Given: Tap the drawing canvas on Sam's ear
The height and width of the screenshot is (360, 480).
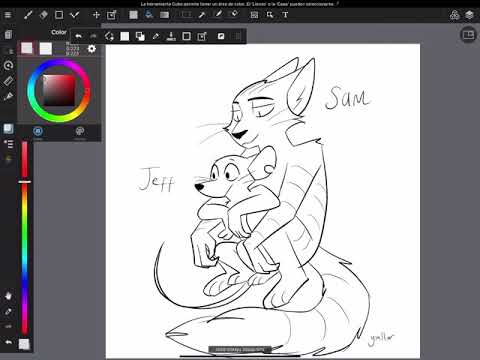Looking at the screenshot, I should pos(302,88).
